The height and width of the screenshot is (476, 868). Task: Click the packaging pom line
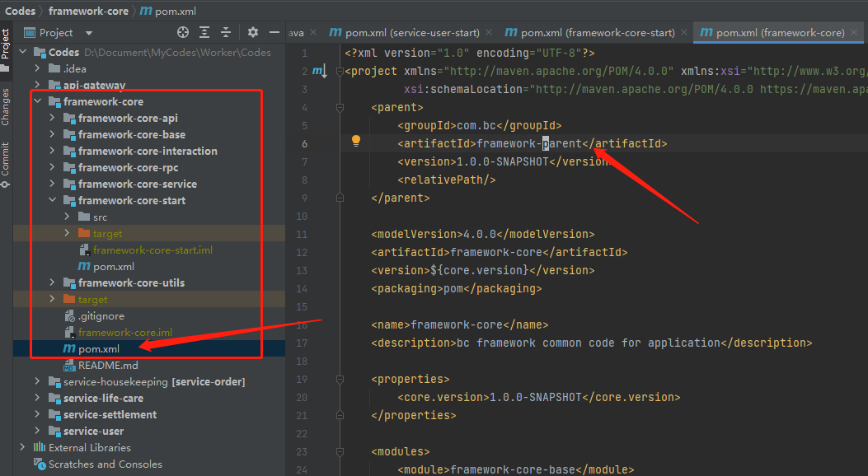(456, 288)
